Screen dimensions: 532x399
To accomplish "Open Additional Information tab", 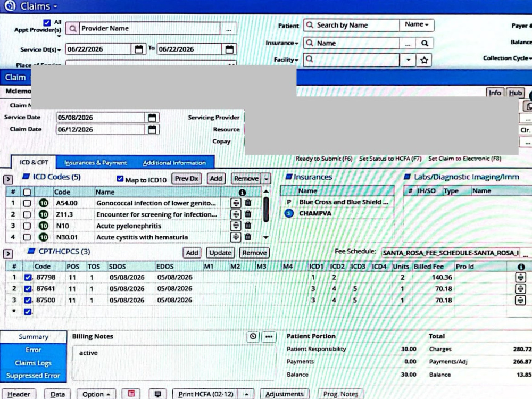I will click(174, 163).
